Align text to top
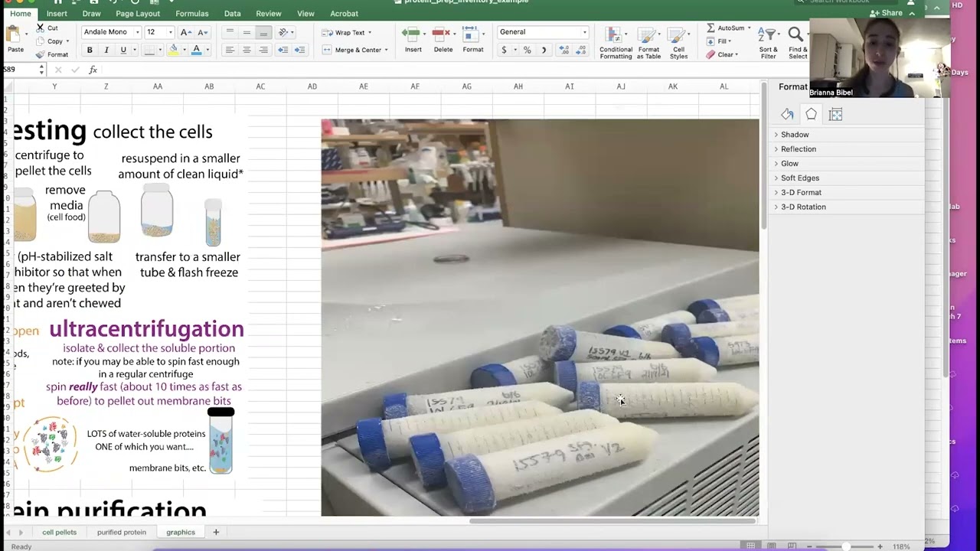Viewport: 980px width, 551px height. coord(230,32)
